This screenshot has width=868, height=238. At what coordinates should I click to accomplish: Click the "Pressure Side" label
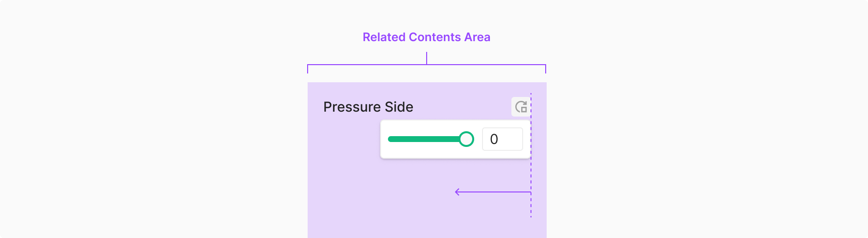tap(368, 107)
